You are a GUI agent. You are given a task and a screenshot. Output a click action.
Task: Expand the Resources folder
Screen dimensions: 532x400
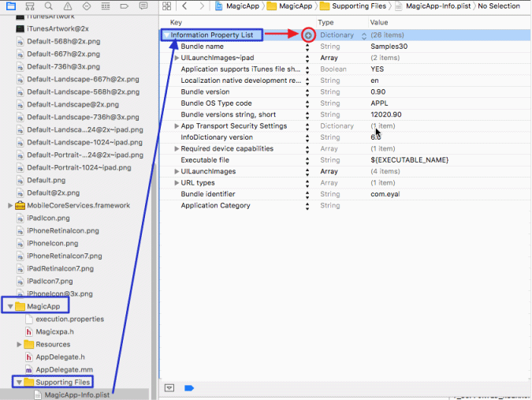pyautogui.click(x=19, y=344)
